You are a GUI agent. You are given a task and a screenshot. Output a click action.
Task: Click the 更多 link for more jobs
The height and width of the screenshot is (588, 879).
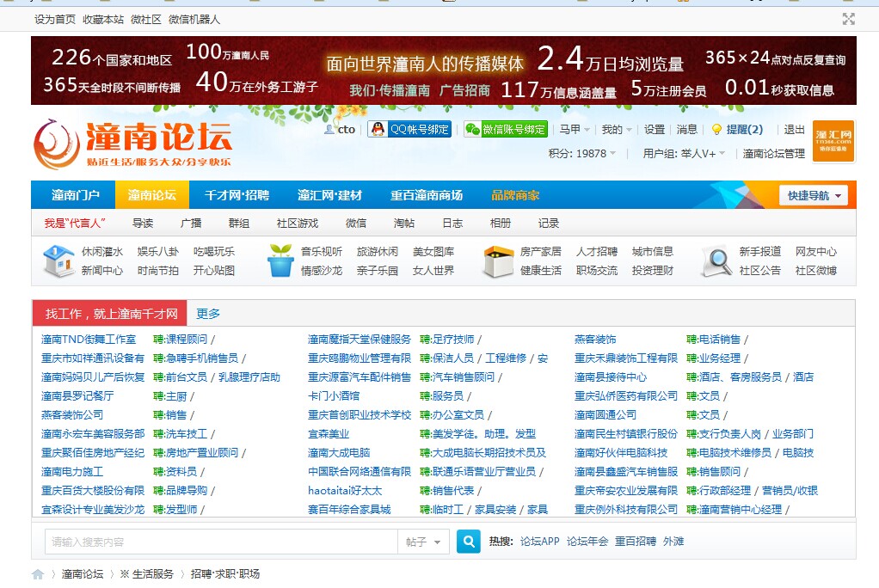click(208, 313)
